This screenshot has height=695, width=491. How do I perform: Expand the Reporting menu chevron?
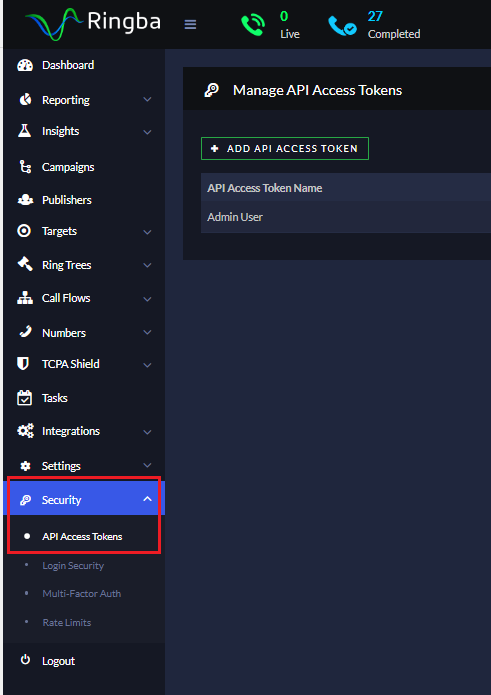click(x=148, y=100)
